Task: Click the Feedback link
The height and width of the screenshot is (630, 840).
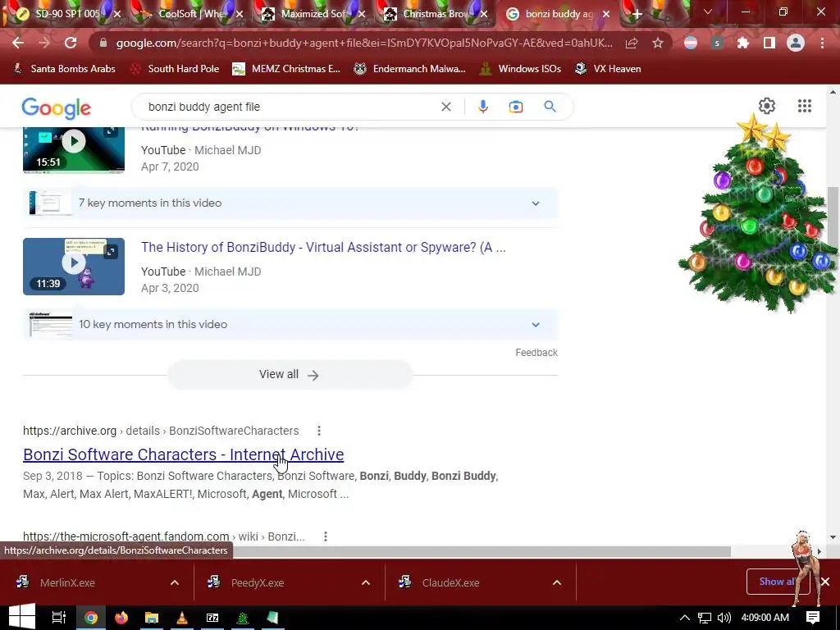Action: 536,353
